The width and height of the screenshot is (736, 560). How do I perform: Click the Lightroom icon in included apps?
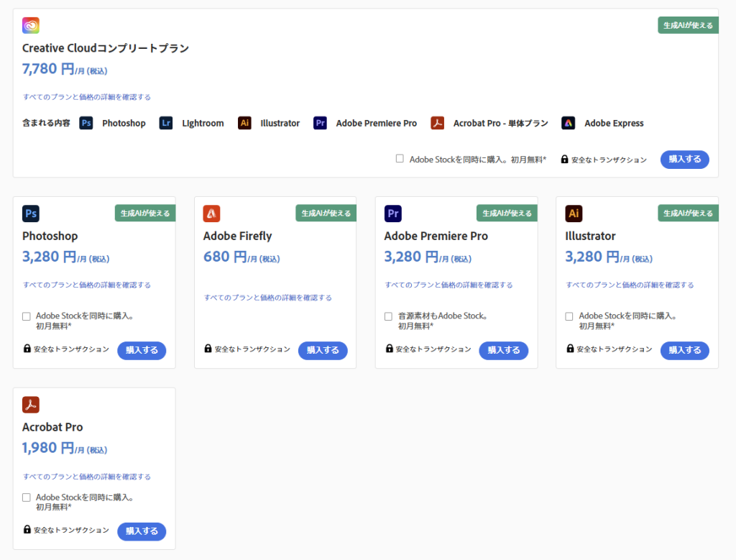[166, 123]
